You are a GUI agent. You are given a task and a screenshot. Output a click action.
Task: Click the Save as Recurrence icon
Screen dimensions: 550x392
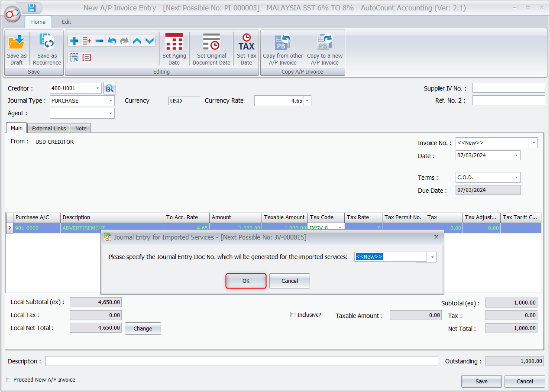pos(47,49)
